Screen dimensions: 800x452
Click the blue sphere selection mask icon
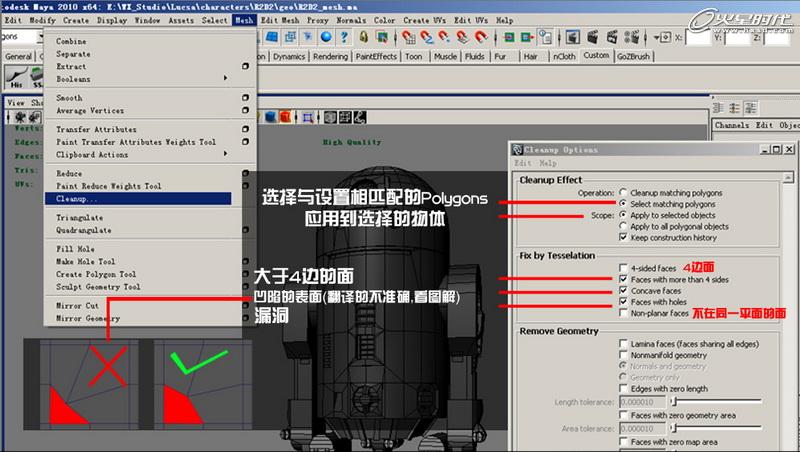pos(326,37)
